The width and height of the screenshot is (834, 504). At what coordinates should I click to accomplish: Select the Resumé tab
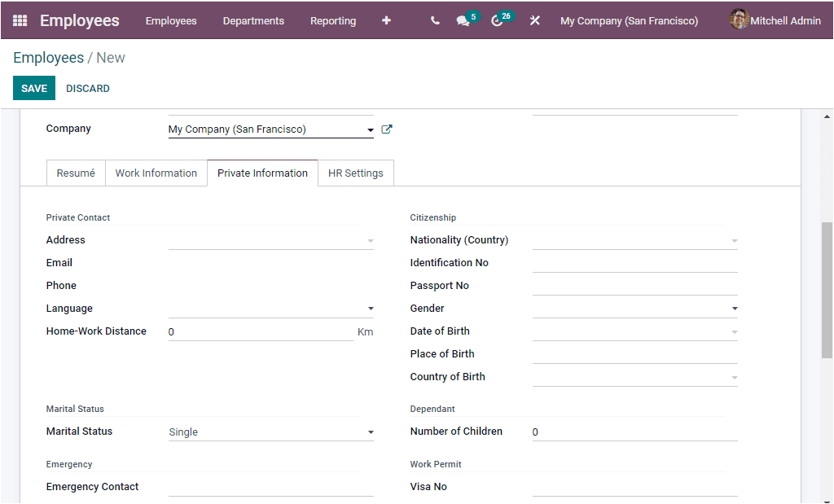click(76, 173)
